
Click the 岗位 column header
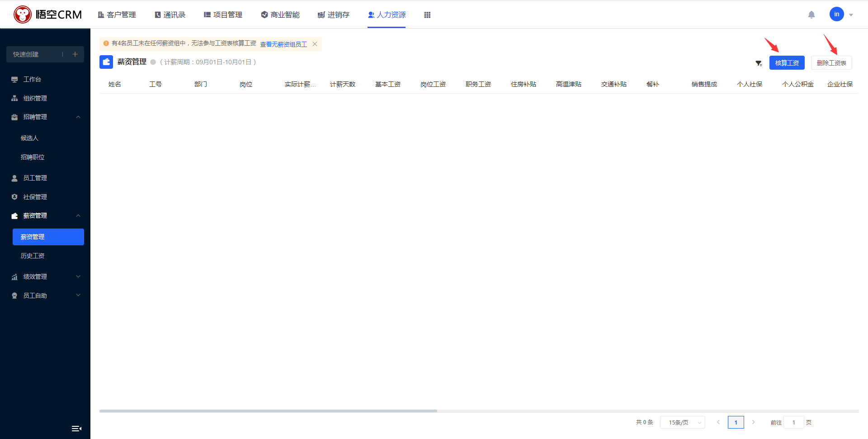click(246, 84)
